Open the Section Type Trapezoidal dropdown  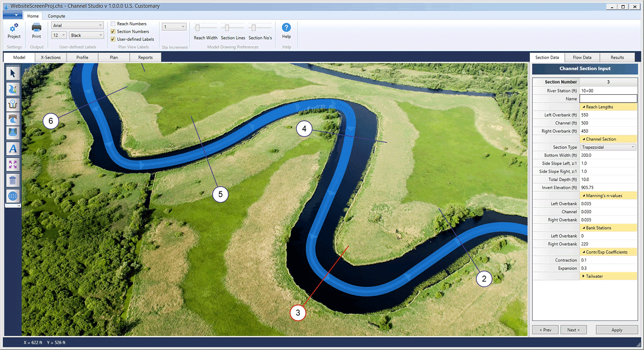point(608,147)
